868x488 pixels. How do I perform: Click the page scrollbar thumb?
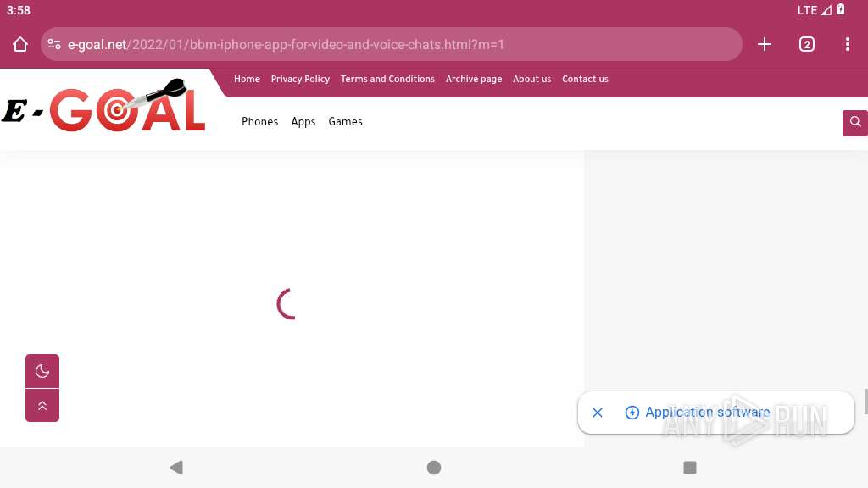tap(865, 401)
